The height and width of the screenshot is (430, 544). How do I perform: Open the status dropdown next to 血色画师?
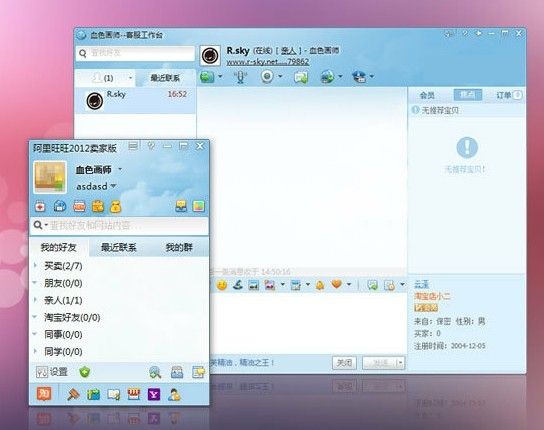tap(120, 169)
